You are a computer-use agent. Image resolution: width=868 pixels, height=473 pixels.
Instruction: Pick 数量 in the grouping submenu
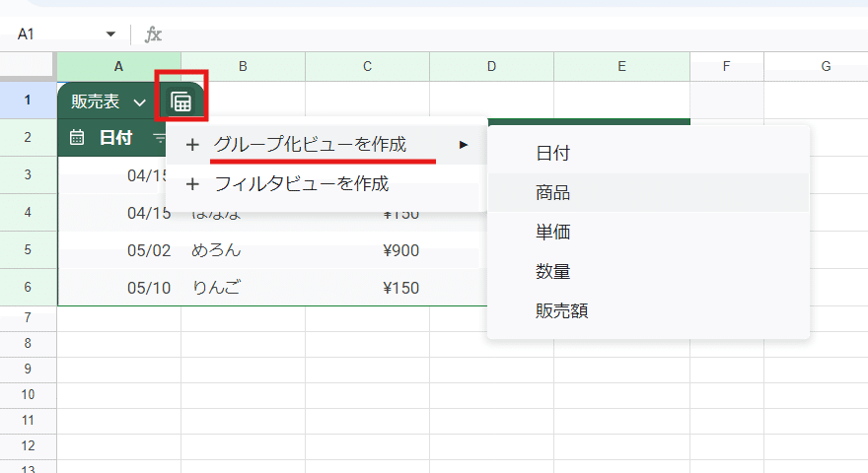click(x=553, y=272)
